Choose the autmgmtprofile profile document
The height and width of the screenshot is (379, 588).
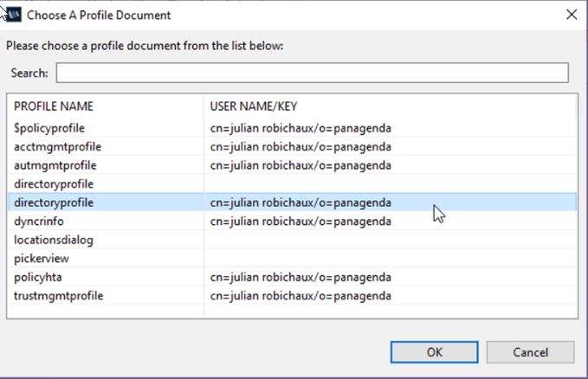[292, 165]
